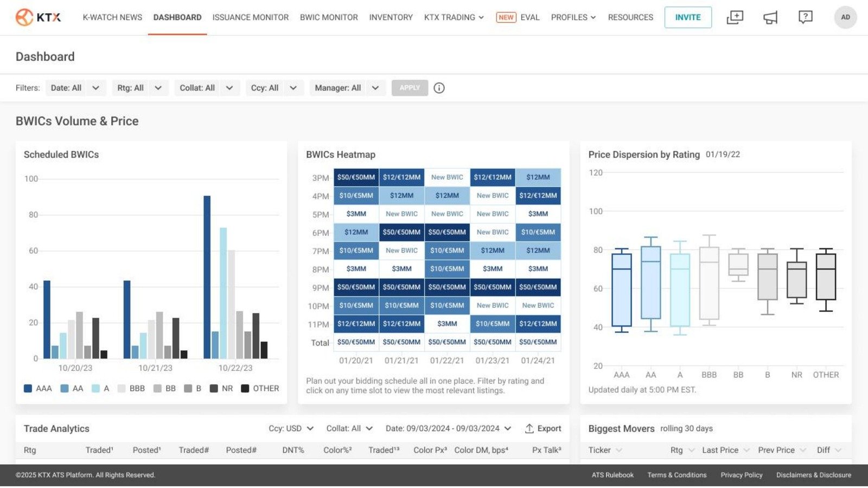Sort Biggest Movers by Rtg
This screenshot has width=868, height=488.
[x=682, y=450]
